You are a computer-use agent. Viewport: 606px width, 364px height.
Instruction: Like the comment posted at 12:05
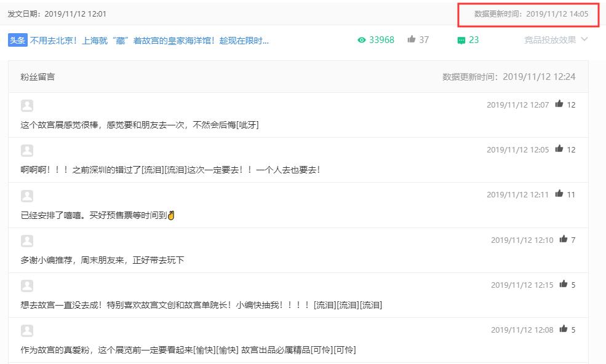pyautogui.click(x=559, y=149)
